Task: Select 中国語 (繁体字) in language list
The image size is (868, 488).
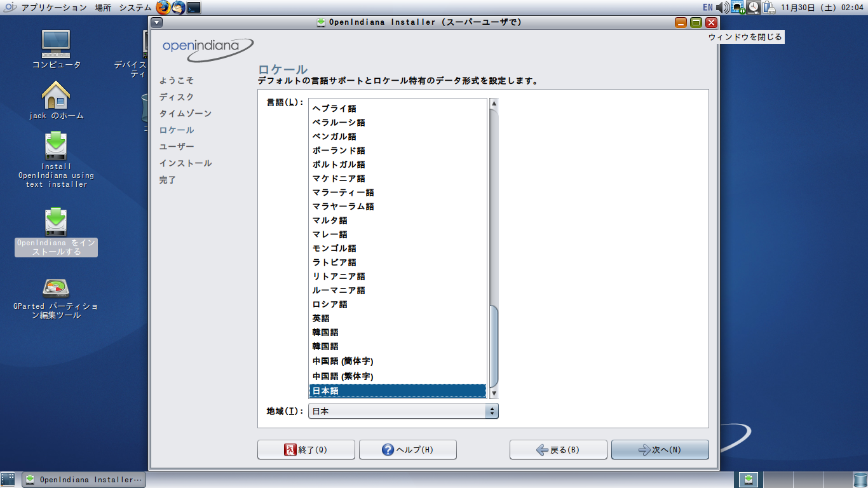Action: 398,376
